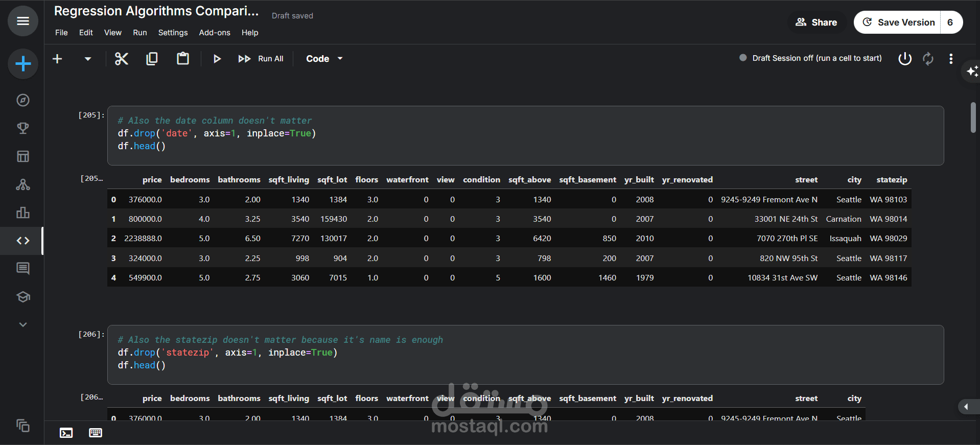This screenshot has width=980, height=445.
Task: Open the Run menu
Action: [139, 33]
